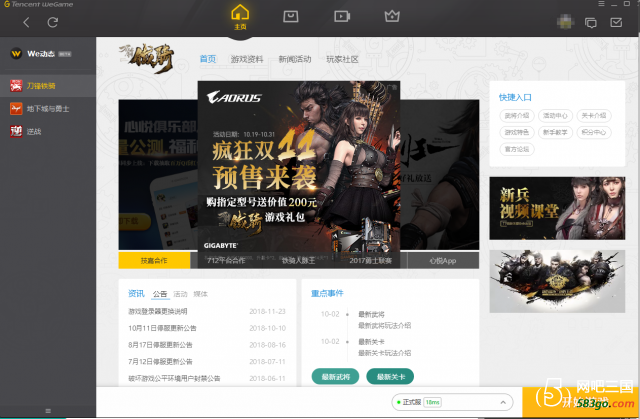Viewport: 640px width, 419px height.
Task: Click the Tencent WeGame title logo
Action: click(38, 4)
